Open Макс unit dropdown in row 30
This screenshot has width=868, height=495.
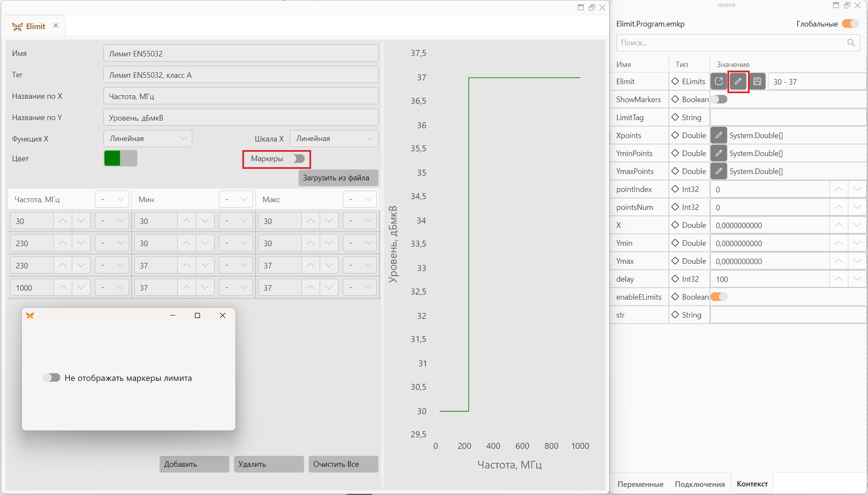[x=359, y=221]
